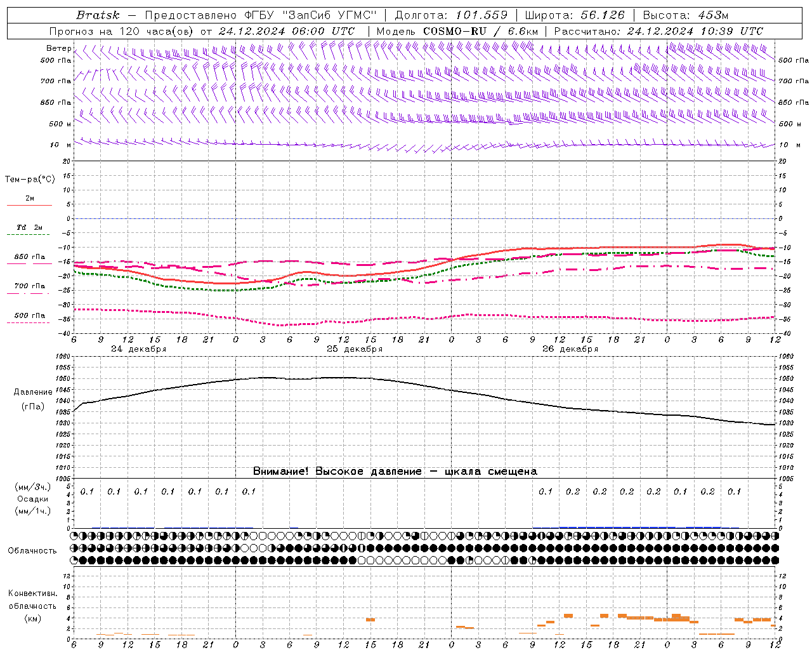Click the dotted line sample under 500 гПа legend
This screenshot has height=650, width=812.
[29, 322]
